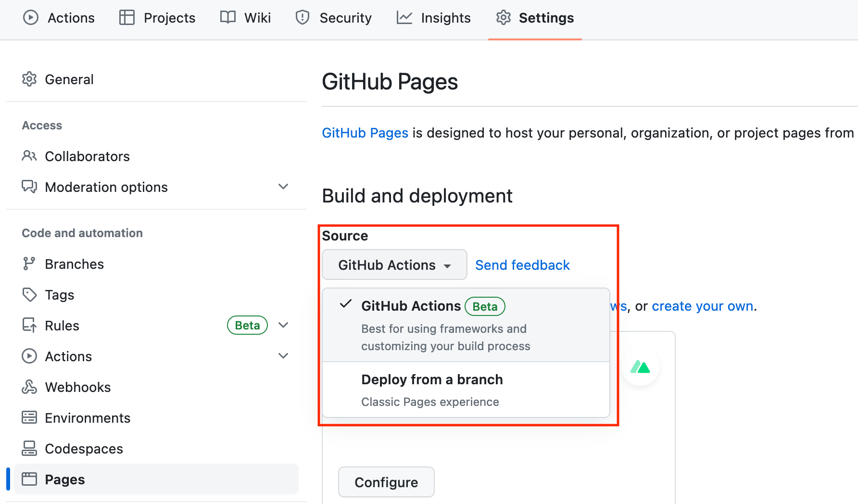This screenshot has width=858, height=504.
Task: Open Tags settings
Action: [156, 294]
